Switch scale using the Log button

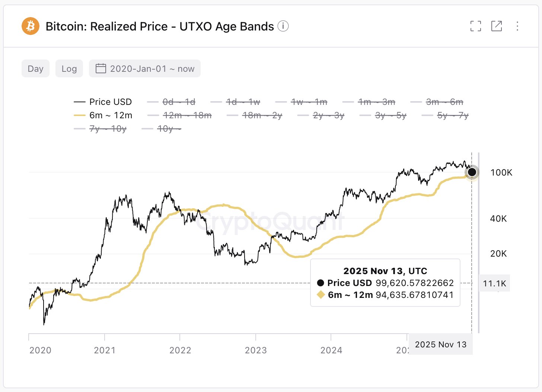[69, 68]
